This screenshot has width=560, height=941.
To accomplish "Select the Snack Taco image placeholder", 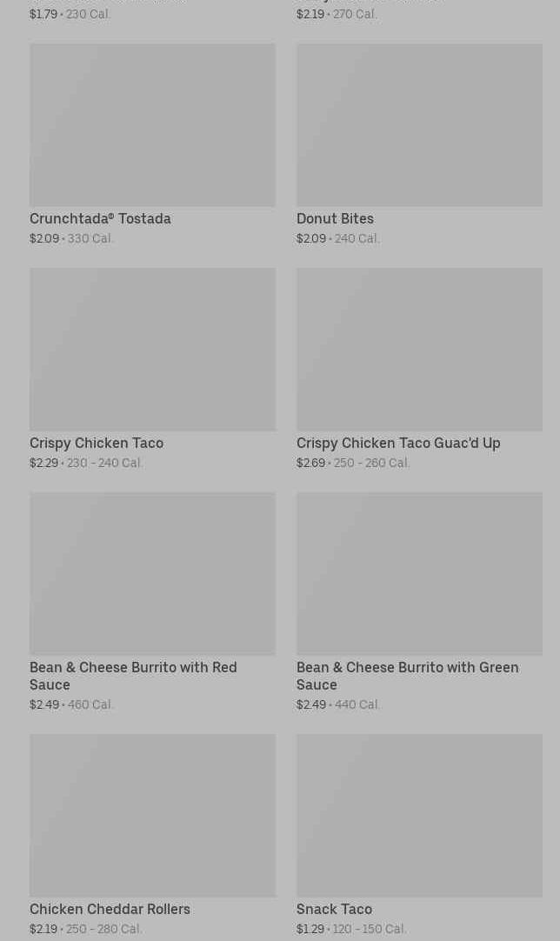I will tap(419, 816).
